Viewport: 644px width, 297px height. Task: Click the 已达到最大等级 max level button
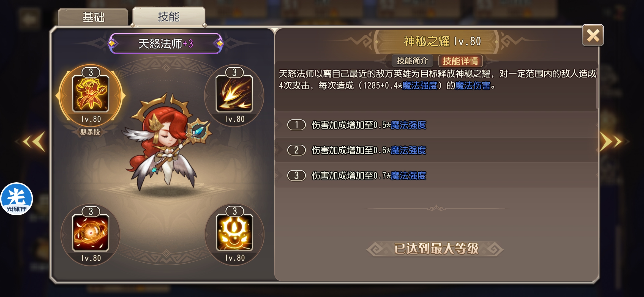[x=436, y=249]
